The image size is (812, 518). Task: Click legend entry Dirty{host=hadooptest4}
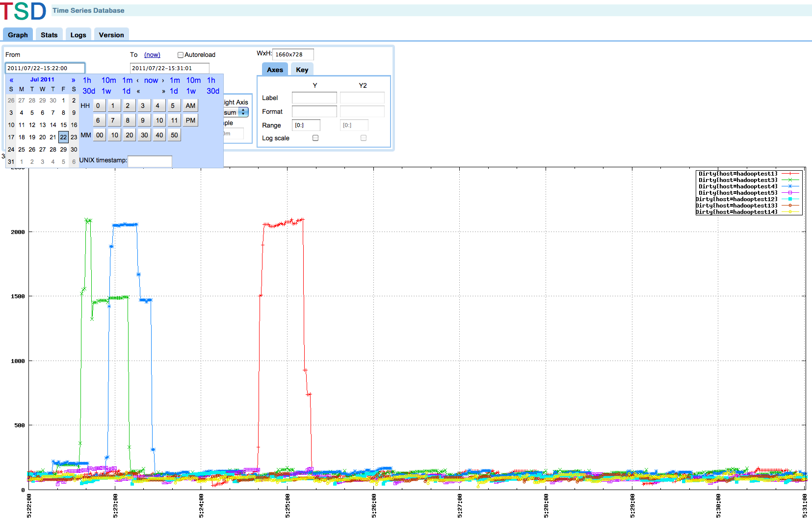point(738,186)
